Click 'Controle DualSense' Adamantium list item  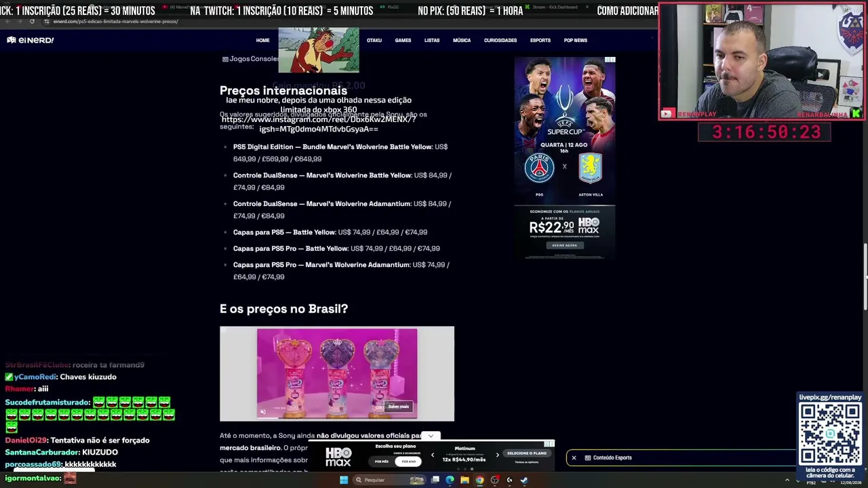coord(342,209)
